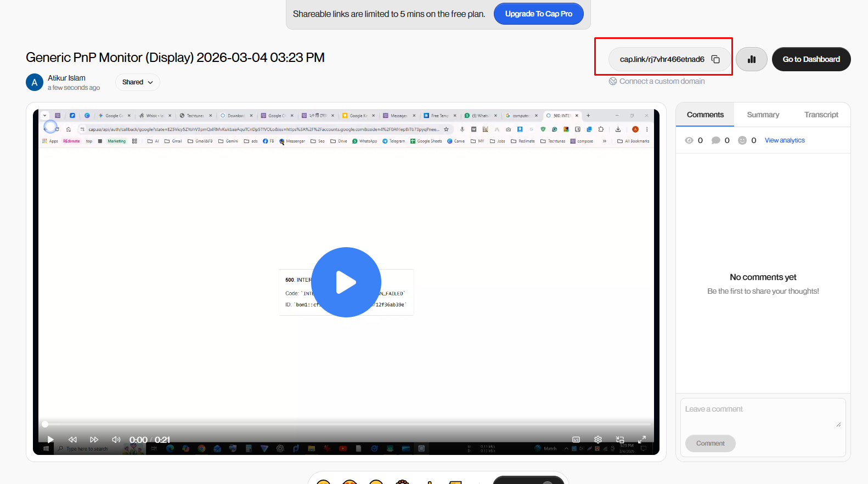Click the Atikur Islam avatar

pos(35,82)
